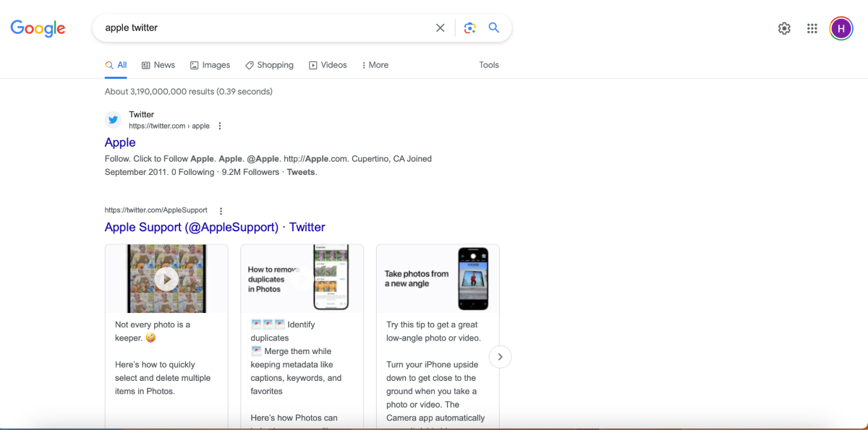The image size is (868, 430).
Task: Open the Tools button
Action: coord(489,65)
